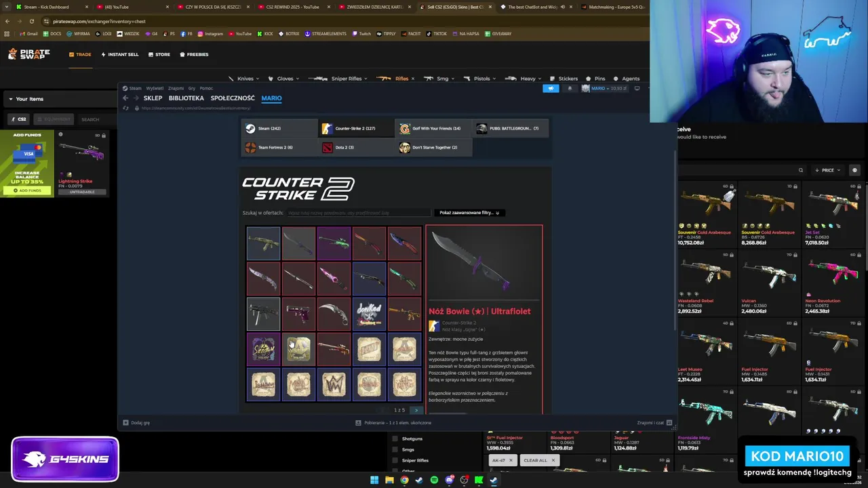Check the Smgs filter checkbox
Viewport: 868px width, 488px height.
395,449
